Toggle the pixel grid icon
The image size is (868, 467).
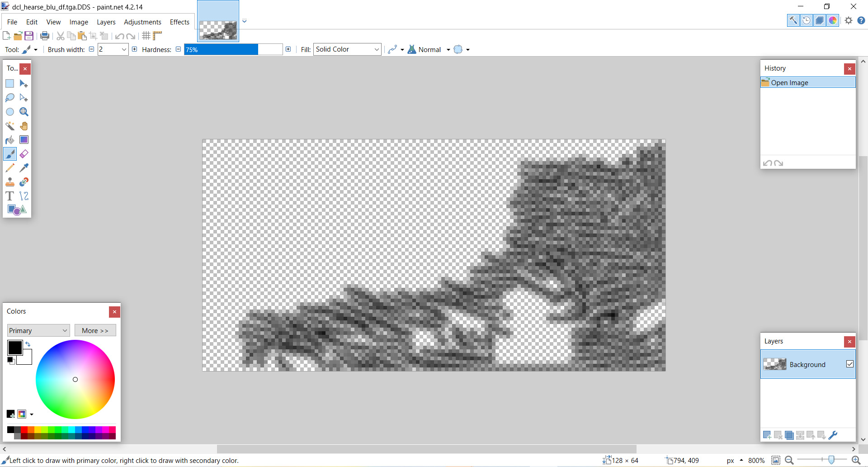click(146, 36)
